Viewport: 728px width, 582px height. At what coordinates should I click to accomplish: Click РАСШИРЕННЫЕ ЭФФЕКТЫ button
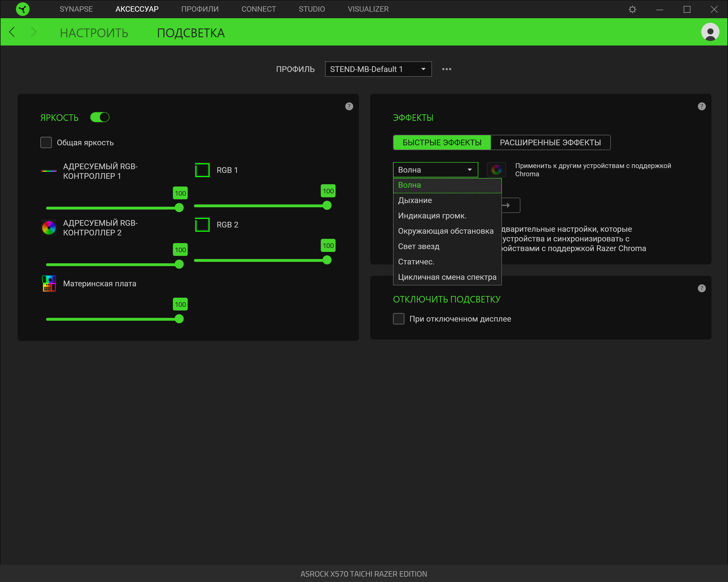pos(550,142)
